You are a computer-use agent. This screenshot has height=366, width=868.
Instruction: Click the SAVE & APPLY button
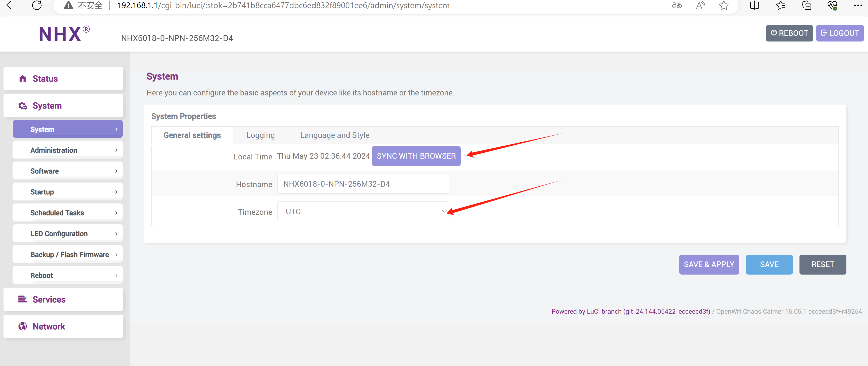coord(709,264)
